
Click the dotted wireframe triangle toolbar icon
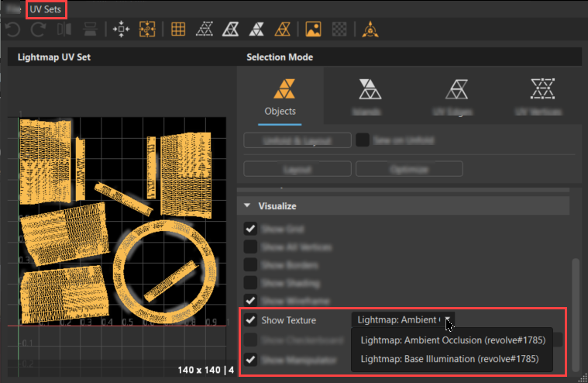205,29
